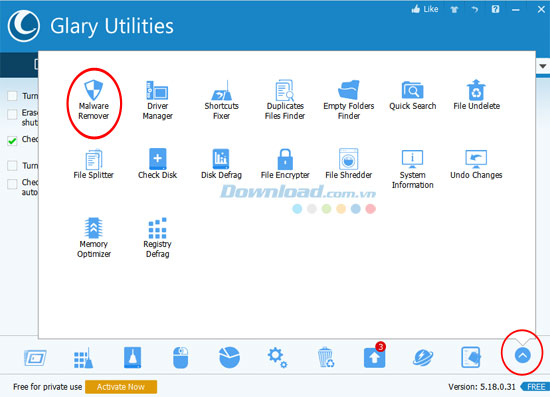
Task: Toggle the 'Erase' checkbox
Action: pyautogui.click(x=12, y=114)
